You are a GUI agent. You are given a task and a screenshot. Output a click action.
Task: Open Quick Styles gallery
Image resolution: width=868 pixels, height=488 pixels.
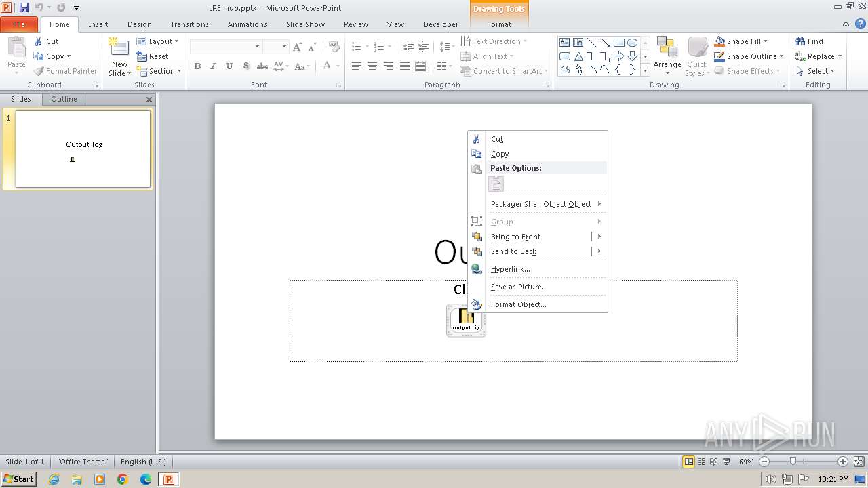click(x=697, y=57)
